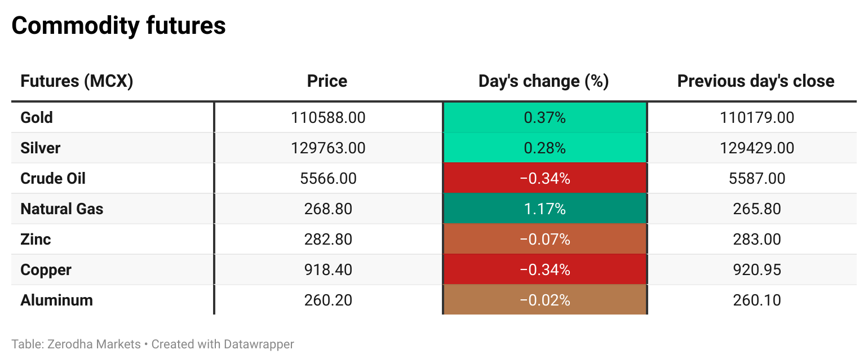Click the Previous day's close header
This screenshot has height=363, width=868.
755,81
